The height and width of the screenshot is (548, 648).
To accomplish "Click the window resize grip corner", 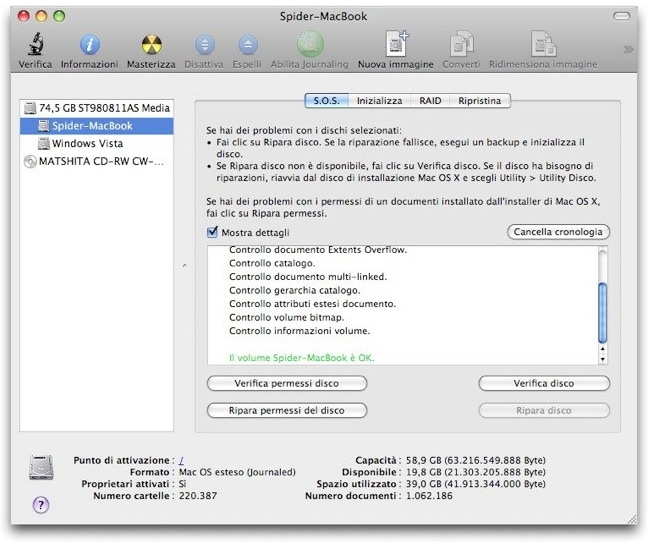I will 632,520.
